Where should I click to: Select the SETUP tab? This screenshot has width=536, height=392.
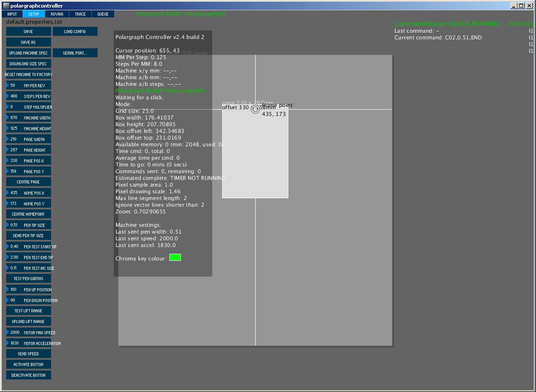[x=34, y=14]
